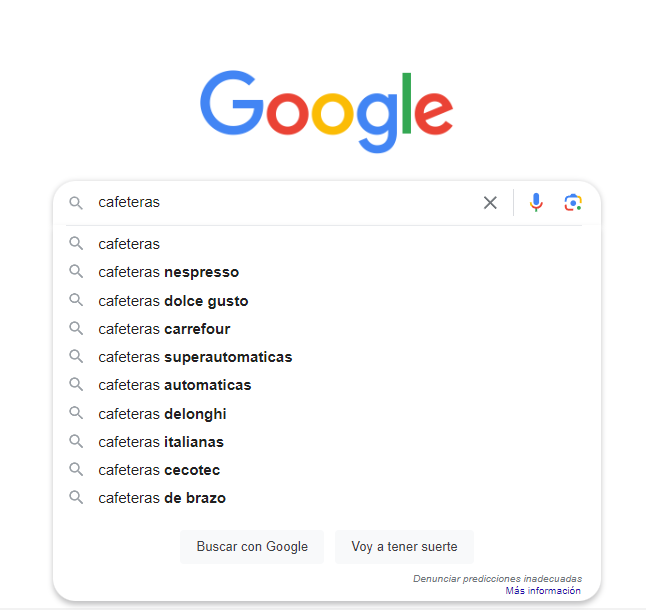Click the magnifier icon beside 'cafeteras nespresso'
The width and height of the screenshot is (646, 610).
(76, 272)
